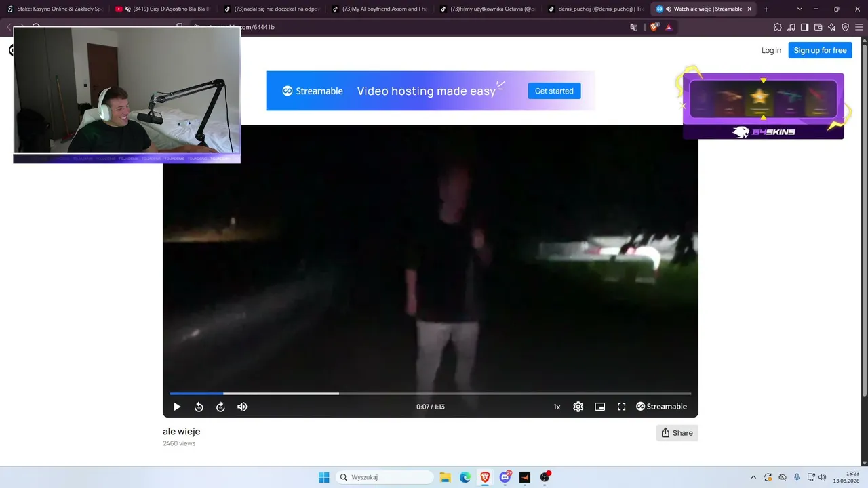
Task: Open the Brave Wallet icon
Action: (818, 27)
